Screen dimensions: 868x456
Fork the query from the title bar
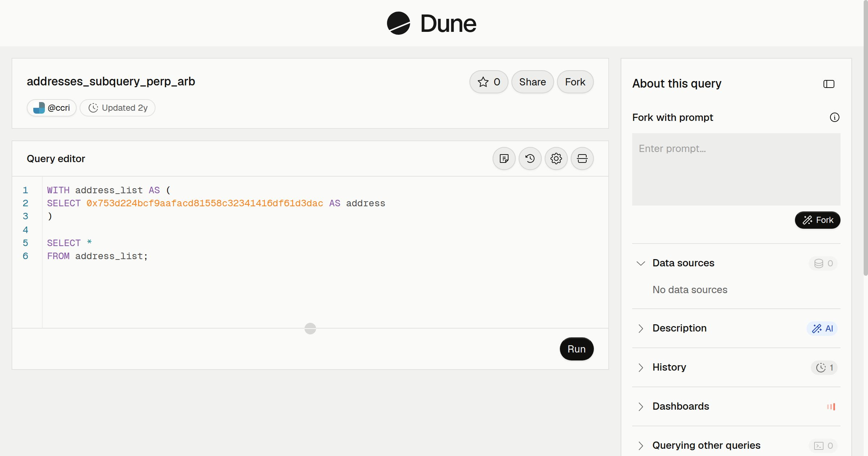575,82
